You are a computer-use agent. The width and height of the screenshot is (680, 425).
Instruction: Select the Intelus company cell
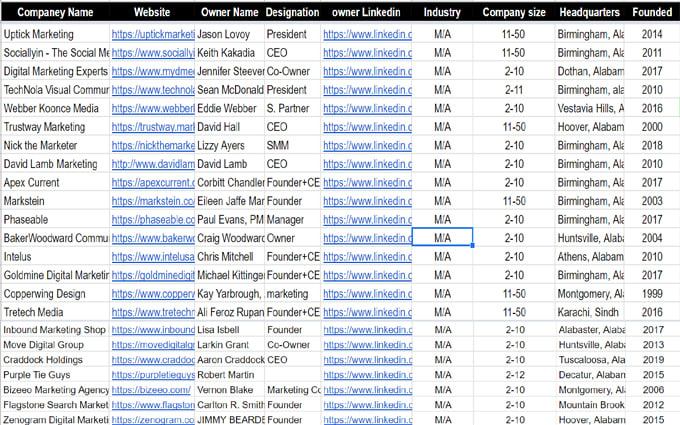55,257
